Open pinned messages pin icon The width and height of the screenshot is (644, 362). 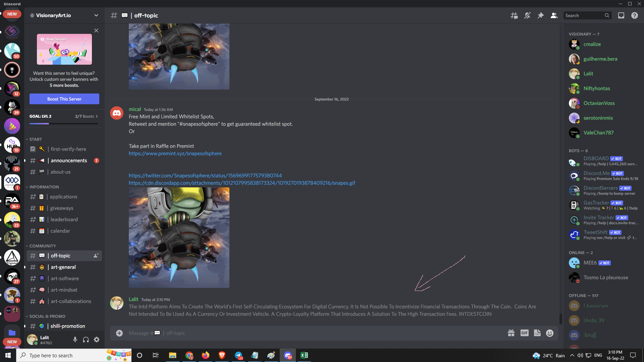pyautogui.click(x=541, y=15)
